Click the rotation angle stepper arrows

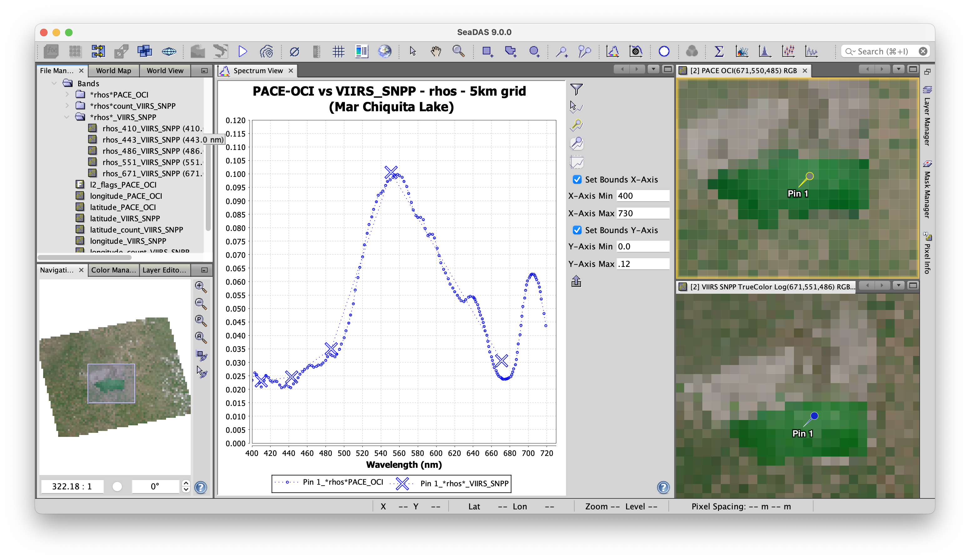[x=186, y=486]
